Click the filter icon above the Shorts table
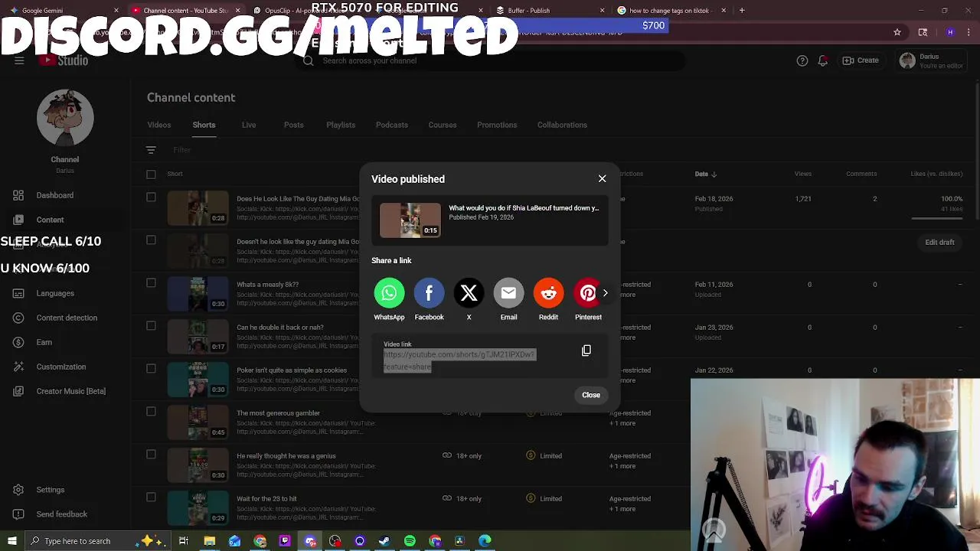This screenshot has width=980, height=551. [x=151, y=150]
